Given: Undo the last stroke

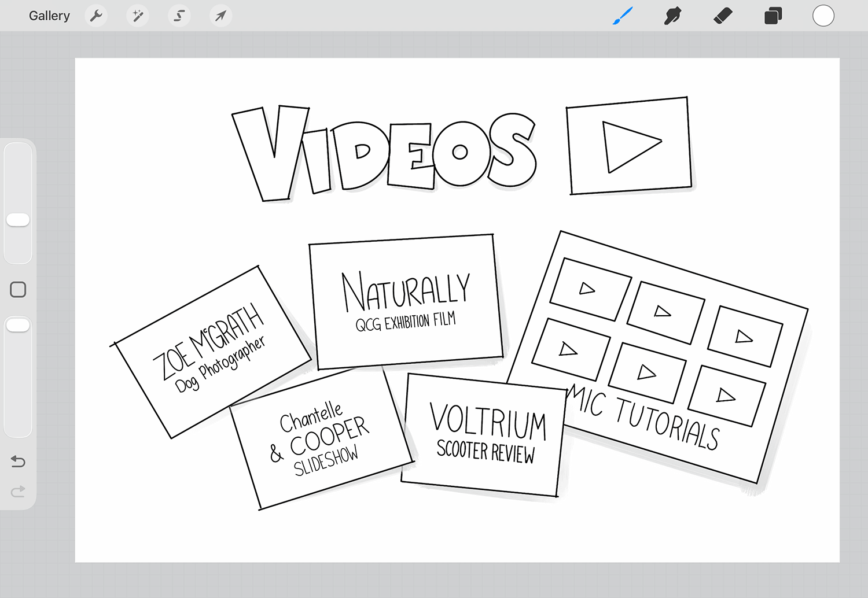Looking at the screenshot, I should 18,461.
